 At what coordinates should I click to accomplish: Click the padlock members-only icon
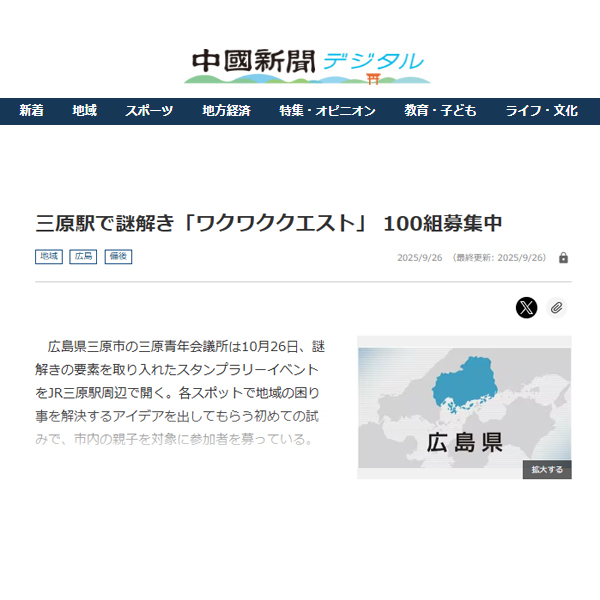pos(563,258)
